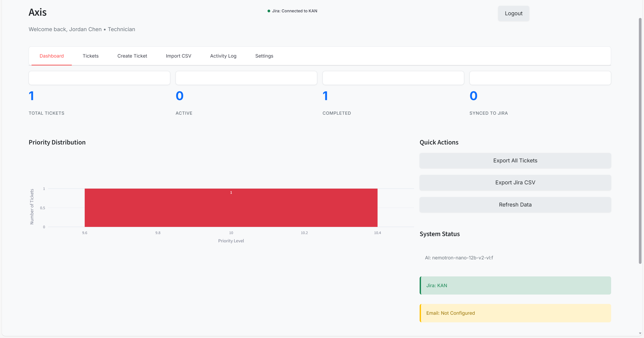Open the Import CSV tab

[x=178, y=56]
